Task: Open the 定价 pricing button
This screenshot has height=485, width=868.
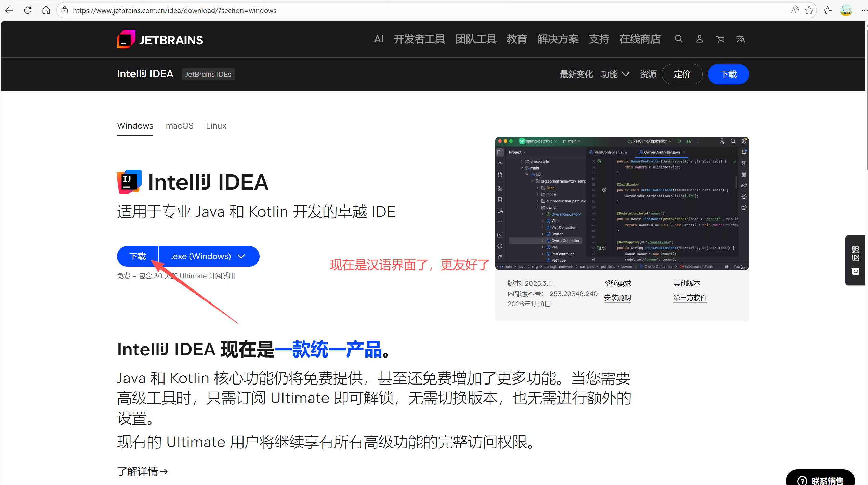Action: pos(682,74)
